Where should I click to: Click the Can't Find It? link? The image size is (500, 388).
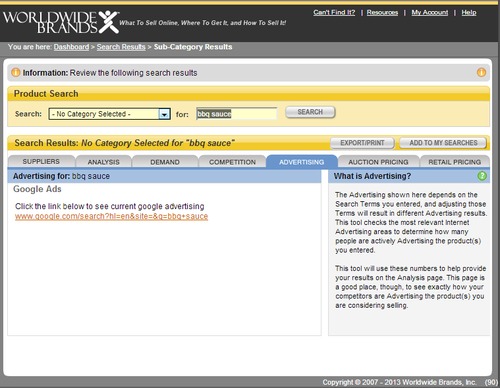(334, 12)
